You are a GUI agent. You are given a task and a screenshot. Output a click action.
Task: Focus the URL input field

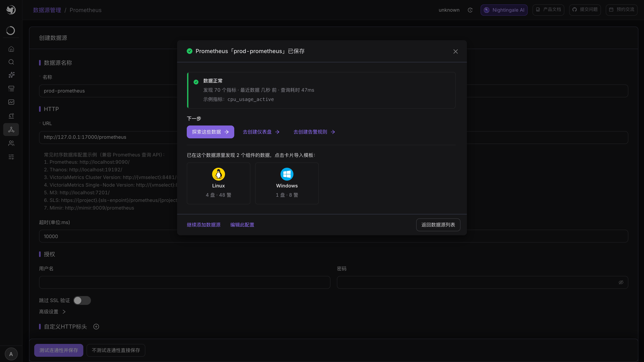pyautogui.click(x=333, y=137)
